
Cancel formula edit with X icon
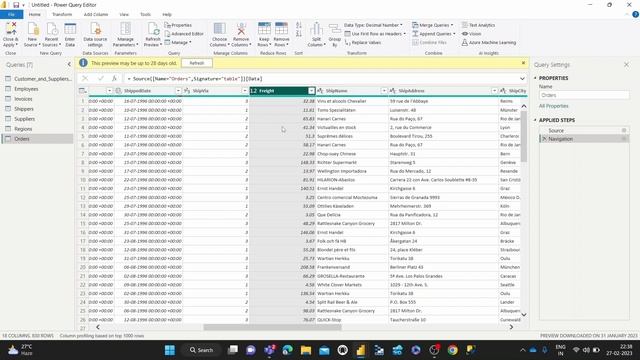click(85, 78)
